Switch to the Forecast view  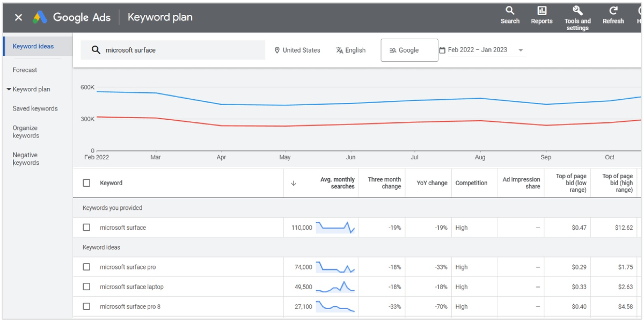click(24, 69)
